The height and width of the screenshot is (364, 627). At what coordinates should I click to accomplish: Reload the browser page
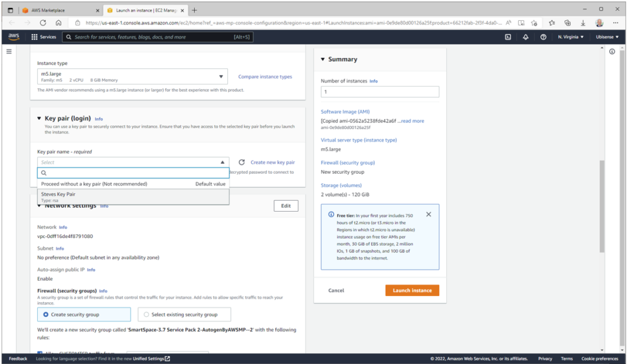point(43,23)
